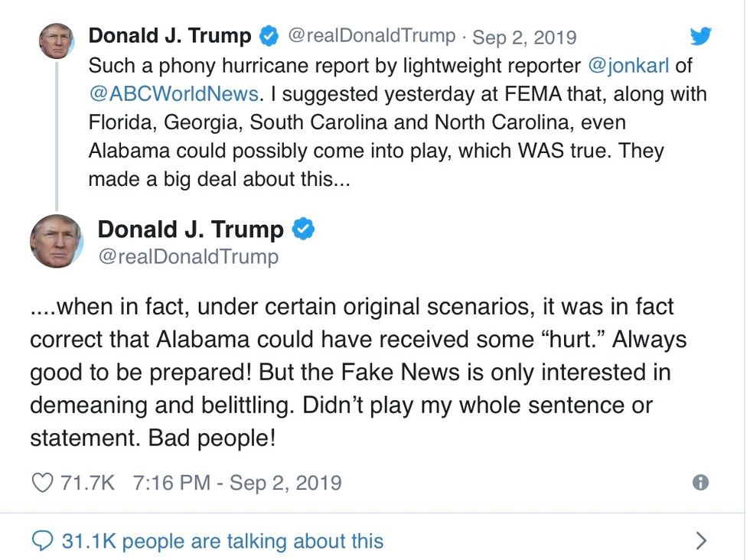Click the blue speech bubble reply icon
Screen dimensions: 750x560
pyautogui.click(x=42, y=542)
